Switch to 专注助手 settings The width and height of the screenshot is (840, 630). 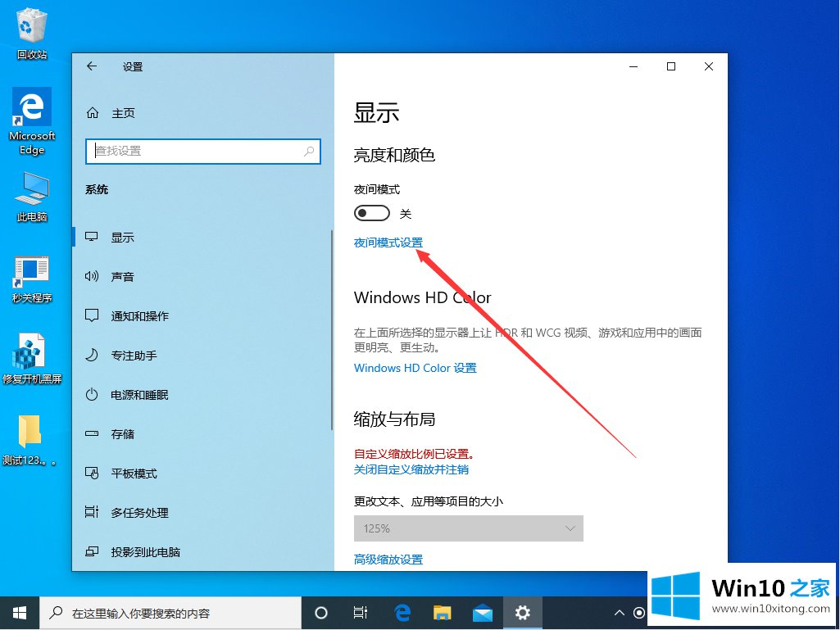[x=134, y=356]
